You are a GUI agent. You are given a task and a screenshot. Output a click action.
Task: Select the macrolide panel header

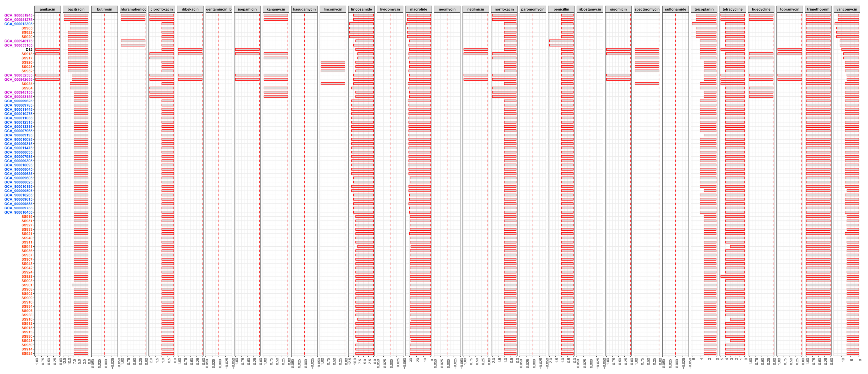[x=418, y=9]
